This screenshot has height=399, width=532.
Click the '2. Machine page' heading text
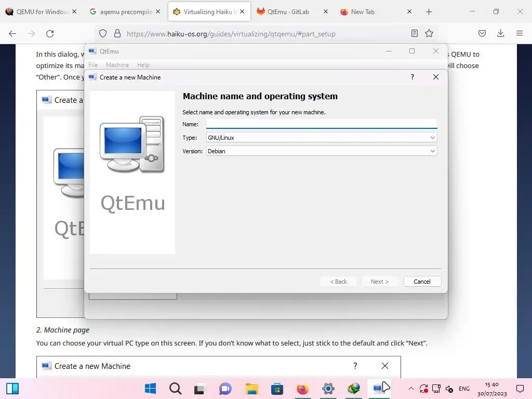[x=63, y=330]
